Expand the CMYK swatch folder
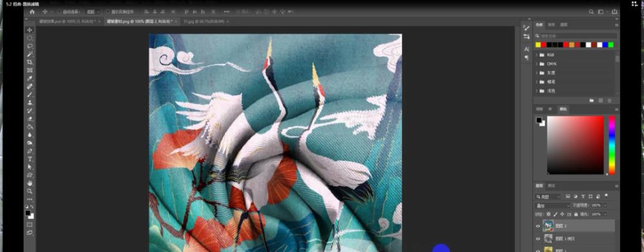The width and height of the screenshot is (644, 252). point(537,64)
